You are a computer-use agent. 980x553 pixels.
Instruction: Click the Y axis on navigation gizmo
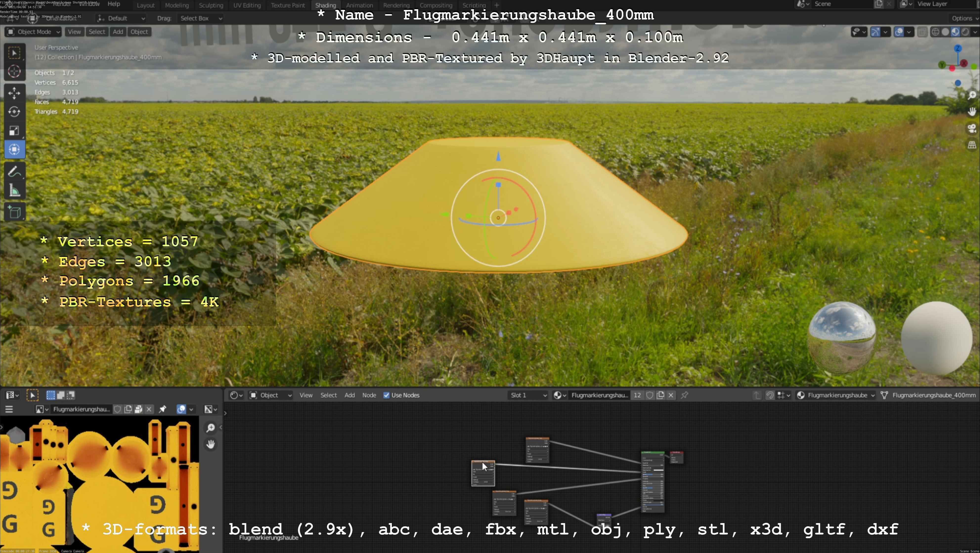coord(942,65)
